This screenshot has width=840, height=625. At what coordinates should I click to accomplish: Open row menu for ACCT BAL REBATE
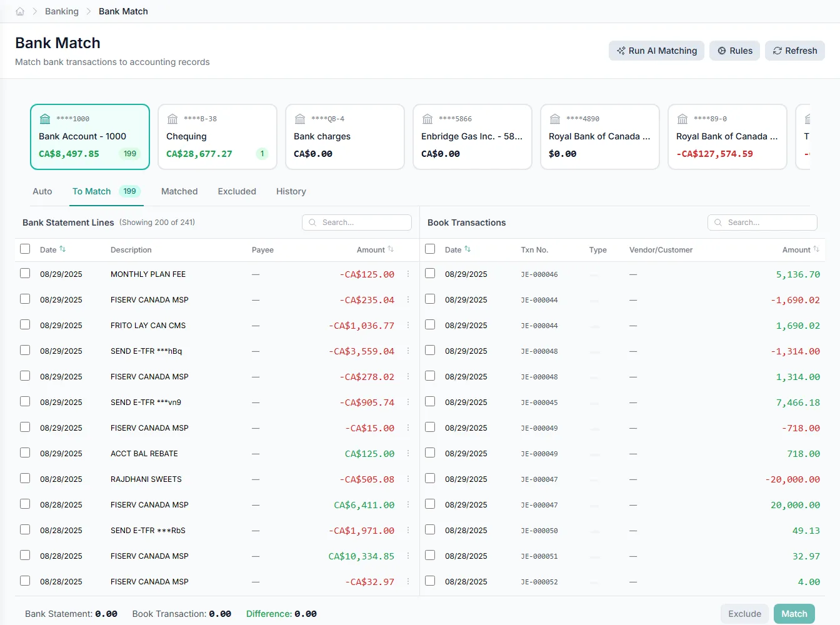click(408, 453)
